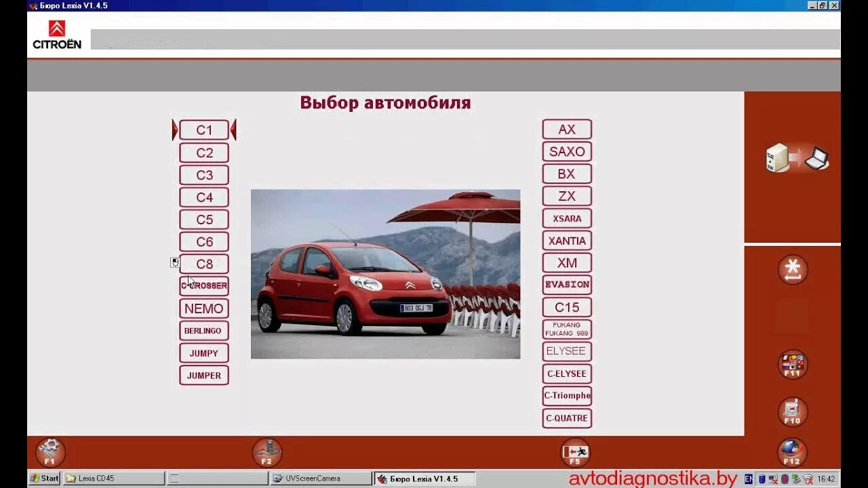Switch to Lexia CD45 taskbar window
The image size is (868, 488).
113,479
